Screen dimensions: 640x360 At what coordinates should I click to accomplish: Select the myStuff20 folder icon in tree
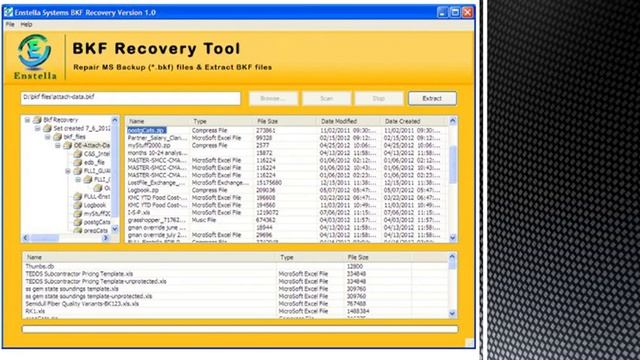point(78,213)
